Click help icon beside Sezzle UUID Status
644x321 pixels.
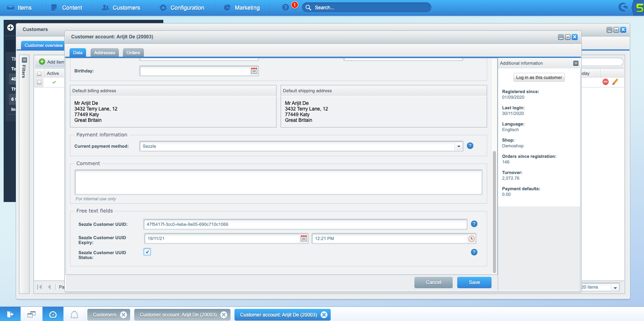click(474, 252)
